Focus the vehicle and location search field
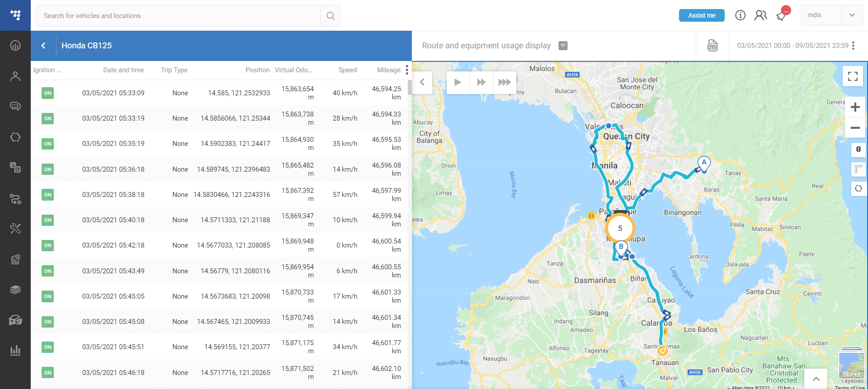The height and width of the screenshot is (389, 868). click(x=179, y=16)
